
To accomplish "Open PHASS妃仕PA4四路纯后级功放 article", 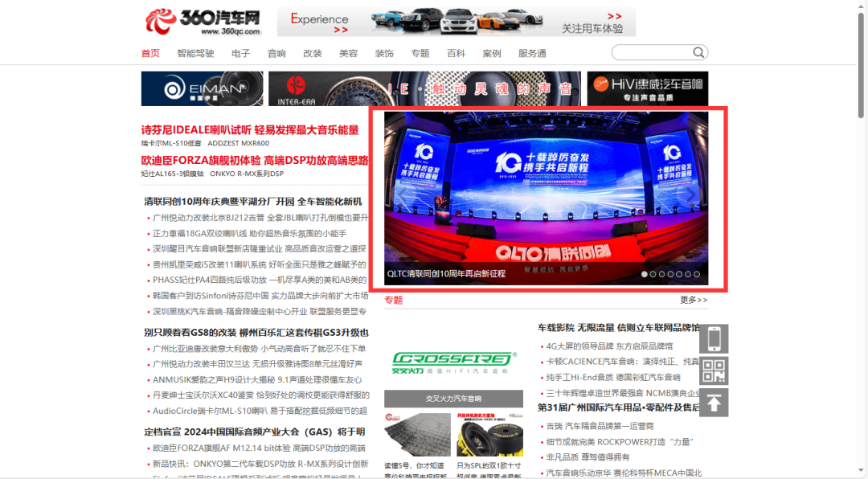I will (260, 280).
